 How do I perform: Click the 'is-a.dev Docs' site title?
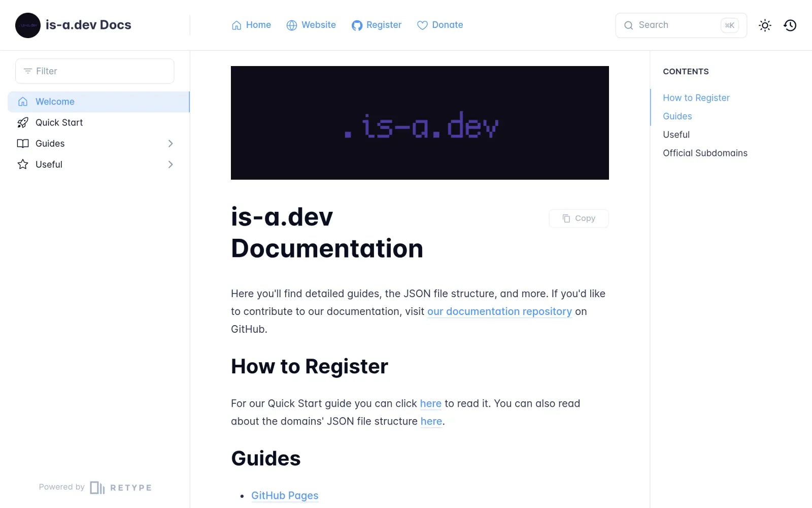(x=88, y=25)
